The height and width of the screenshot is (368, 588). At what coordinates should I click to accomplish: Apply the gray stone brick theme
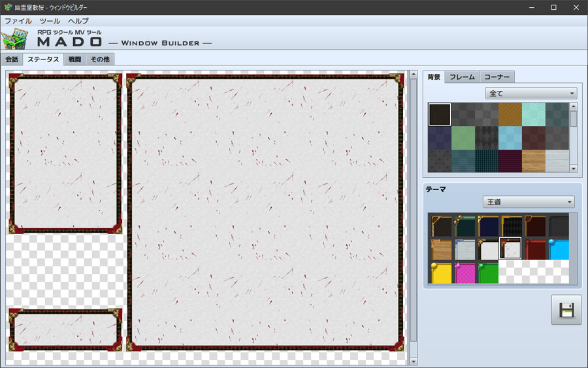click(465, 249)
